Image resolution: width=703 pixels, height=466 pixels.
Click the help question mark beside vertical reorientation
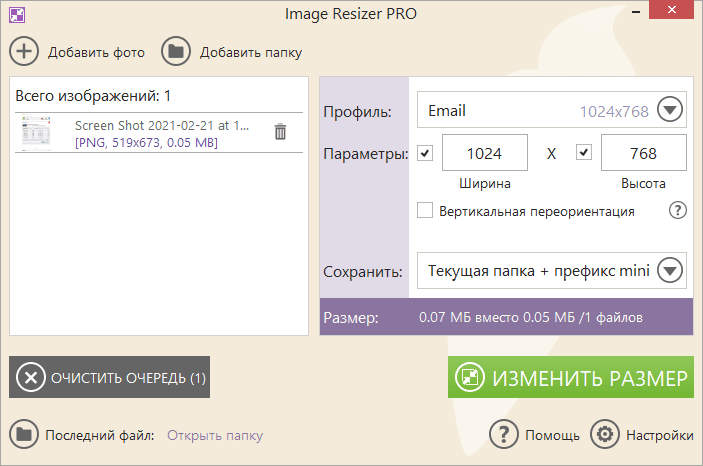pos(677,211)
